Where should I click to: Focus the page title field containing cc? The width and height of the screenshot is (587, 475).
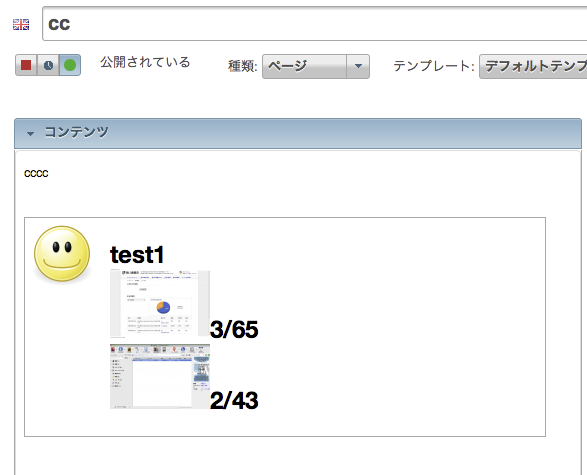[x=314, y=24]
